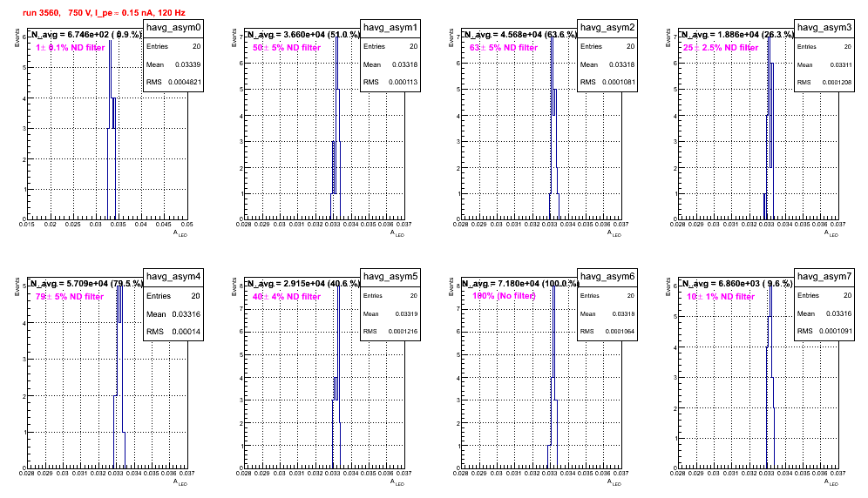Pick the magenta 1± 0.1% ND filter label
This screenshot has width=868, height=498.
click(71, 48)
